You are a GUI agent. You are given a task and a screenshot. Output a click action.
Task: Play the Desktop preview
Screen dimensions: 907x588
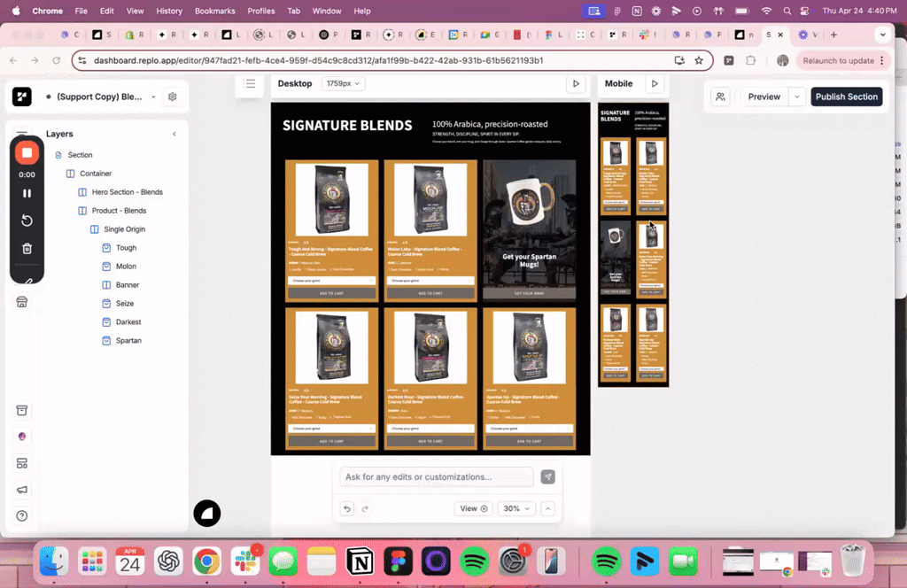point(576,83)
